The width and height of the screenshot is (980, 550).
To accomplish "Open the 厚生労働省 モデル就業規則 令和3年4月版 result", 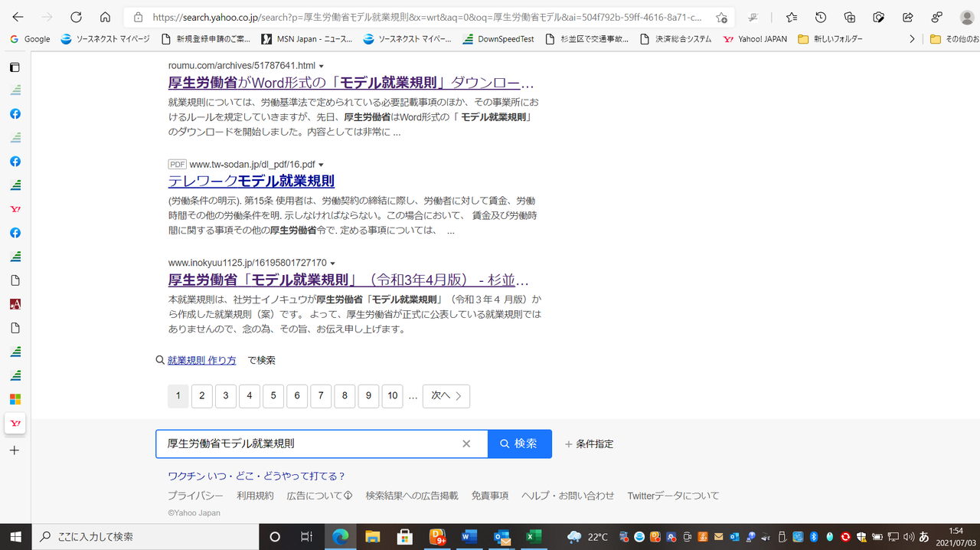I will (x=349, y=280).
